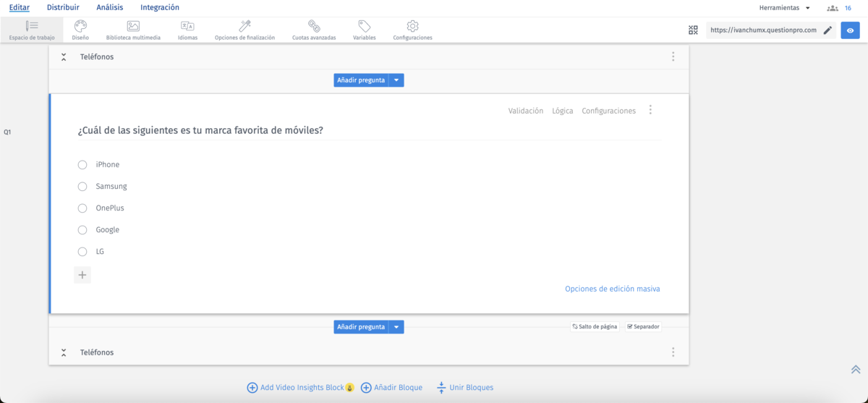Switch to the Análisis tab
Screen dimensions: 868x403
[x=110, y=8]
